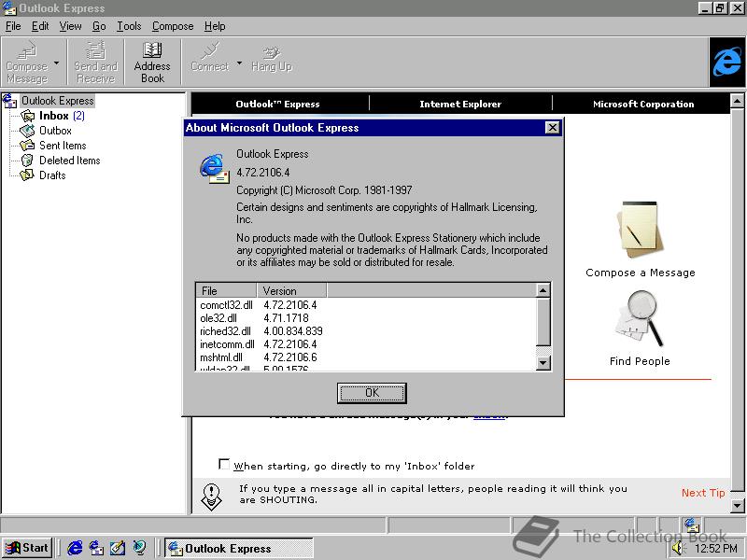
Task: Close the About Microsoft Outlook Express dialog
Action: [552, 128]
